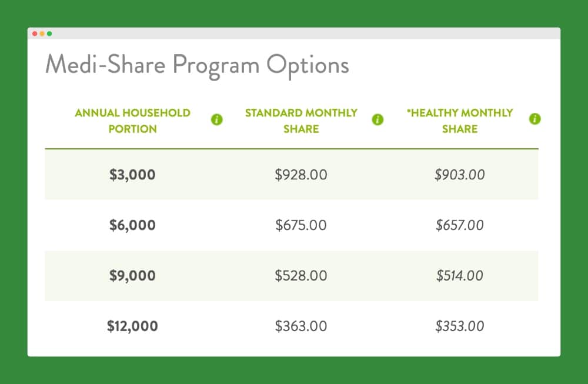The width and height of the screenshot is (588, 384).
Task: Select the $514.00 healthy monthly share
Action: [460, 276]
